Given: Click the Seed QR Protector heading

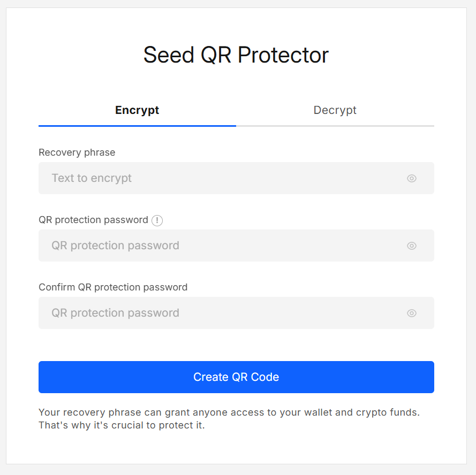Looking at the screenshot, I should pyautogui.click(x=236, y=55).
